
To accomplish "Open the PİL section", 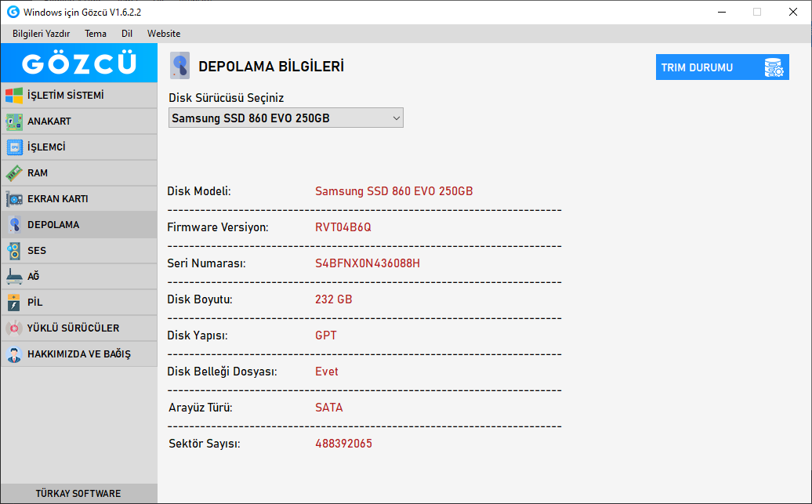I will coord(79,303).
